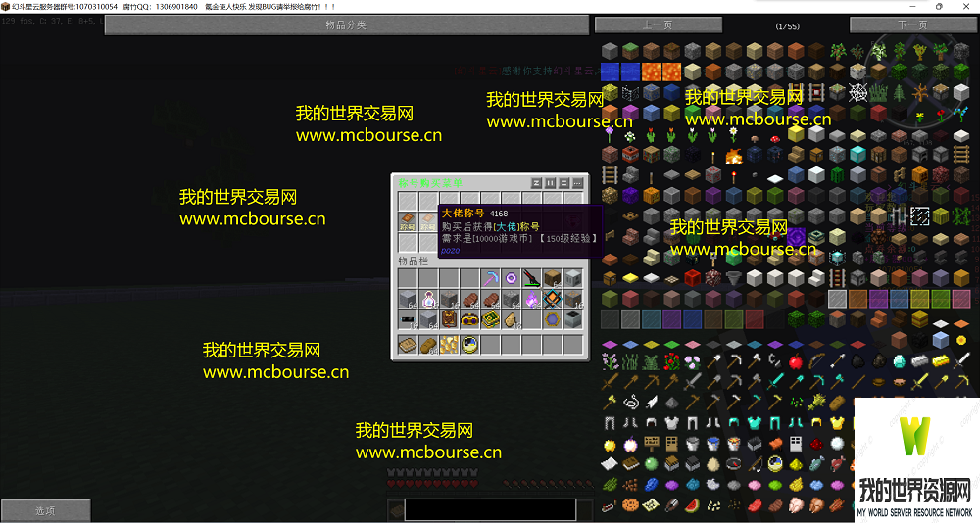Pick the compass from the item panel
The width and height of the screenshot is (980, 523).
[734, 464]
